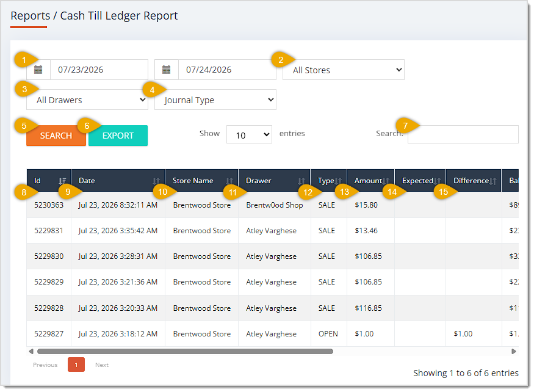The height and width of the screenshot is (392, 534).
Task: Click date Jul 23, 2026 8:32:11 AM
Action: pos(118,205)
